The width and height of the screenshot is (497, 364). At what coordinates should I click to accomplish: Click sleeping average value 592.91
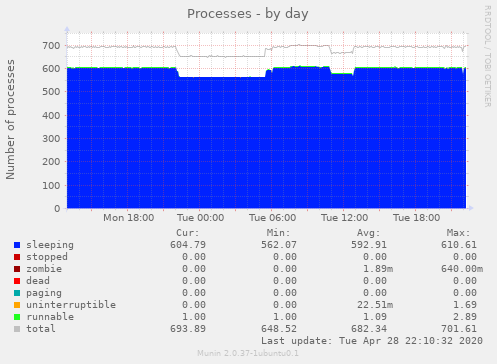coord(369,245)
